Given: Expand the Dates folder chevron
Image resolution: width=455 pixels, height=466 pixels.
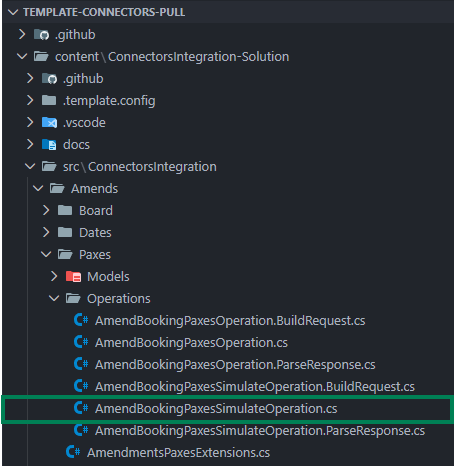Looking at the screenshot, I should [46, 232].
